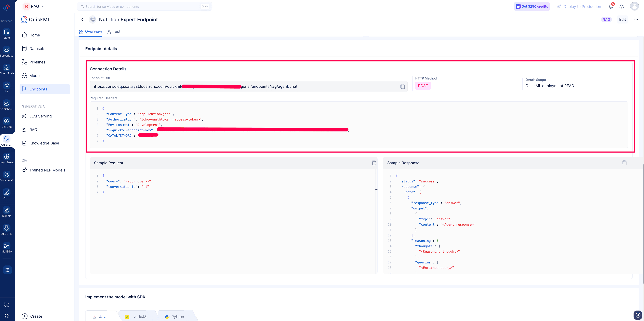644x321 pixels.
Task: Open the Job Scheduling service
Action: coord(7,105)
